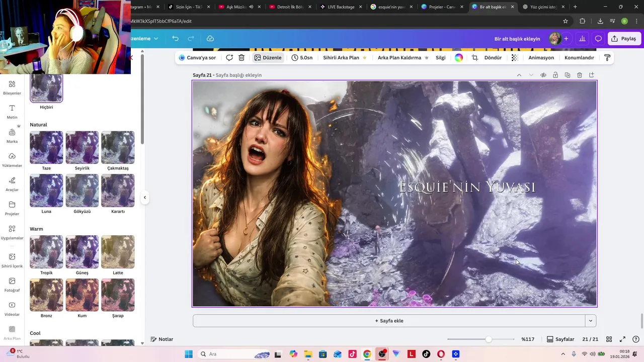644x362 pixels.
Task: Open a new browser tab
Action: click(575, 7)
